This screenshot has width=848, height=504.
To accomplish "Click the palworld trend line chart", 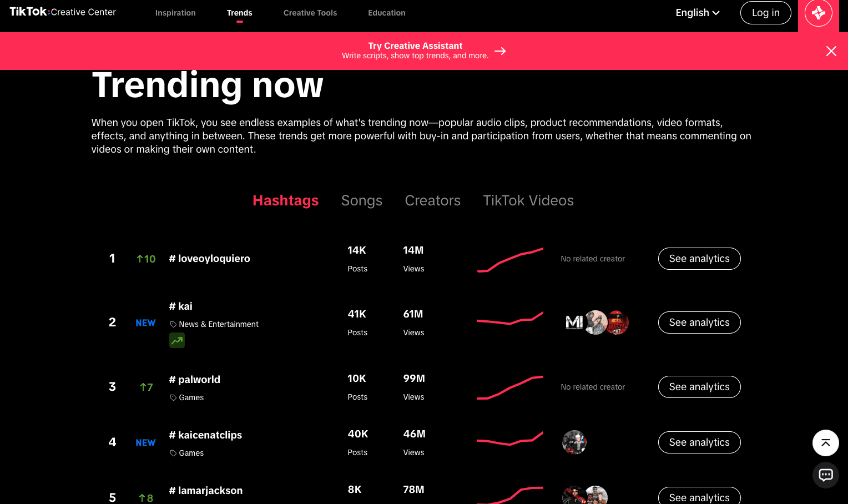I will pos(509,387).
